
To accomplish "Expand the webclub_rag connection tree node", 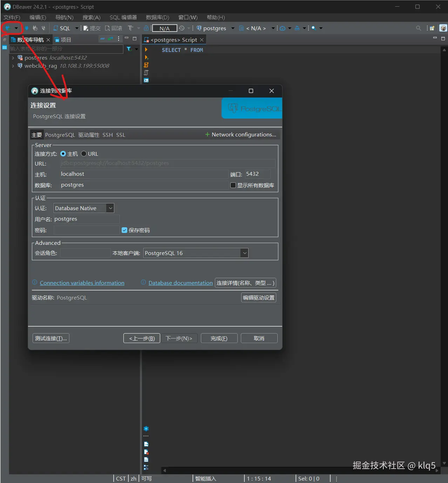I will click(13, 66).
